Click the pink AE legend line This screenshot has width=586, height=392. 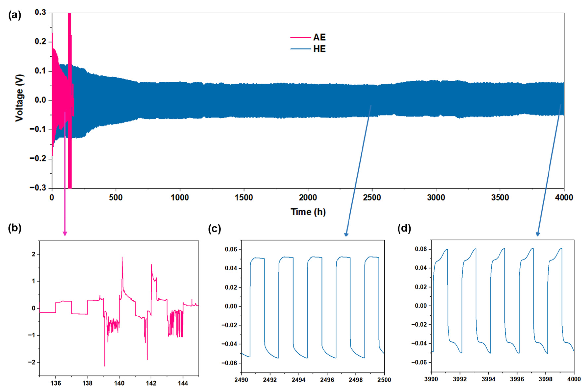(x=300, y=37)
